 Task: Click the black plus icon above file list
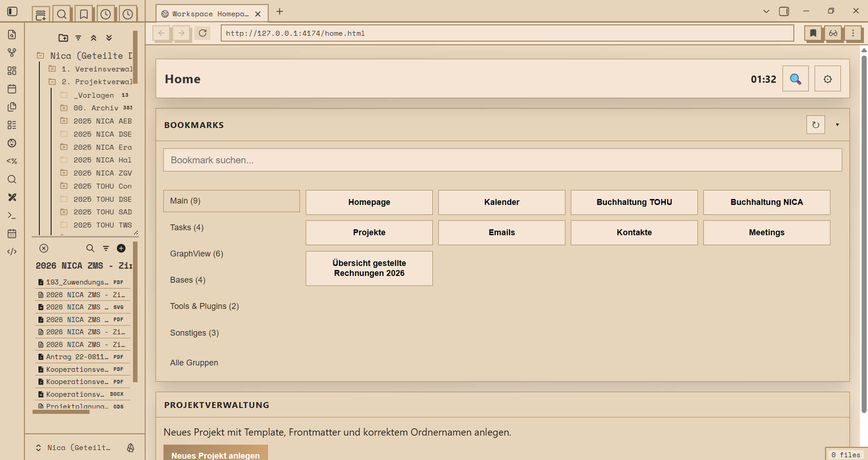(x=121, y=248)
